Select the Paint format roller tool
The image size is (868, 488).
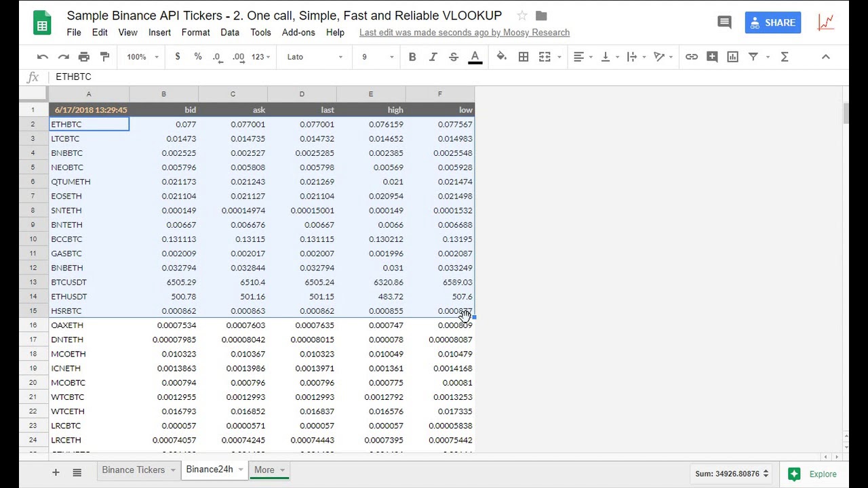pyautogui.click(x=104, y=57)
